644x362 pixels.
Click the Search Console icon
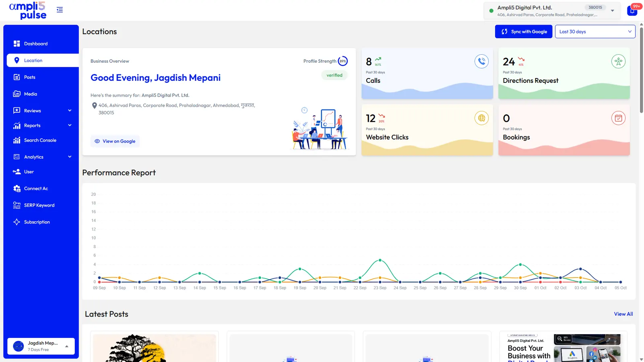(17, 140)
